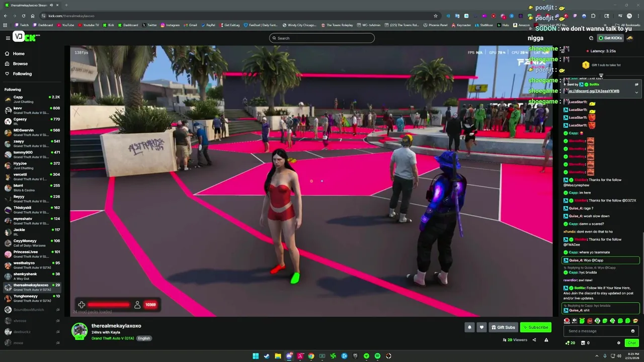Open the chat collapse menu icon
Image resolution: width=644 pixels, height=362 pixels.
pos(562,51)
